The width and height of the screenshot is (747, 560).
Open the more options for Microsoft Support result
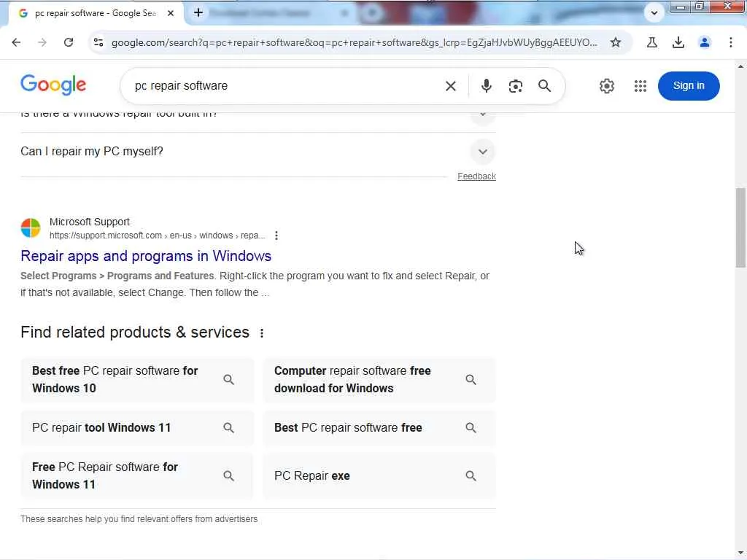(x=276, y=236)
